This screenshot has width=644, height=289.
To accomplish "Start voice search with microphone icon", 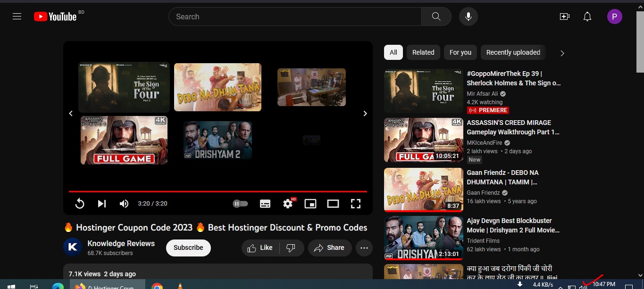I will 468,17.
